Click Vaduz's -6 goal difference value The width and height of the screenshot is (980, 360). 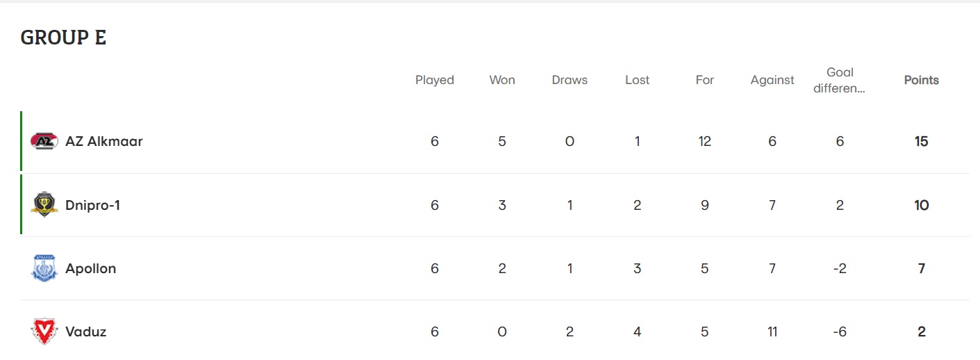840,332
